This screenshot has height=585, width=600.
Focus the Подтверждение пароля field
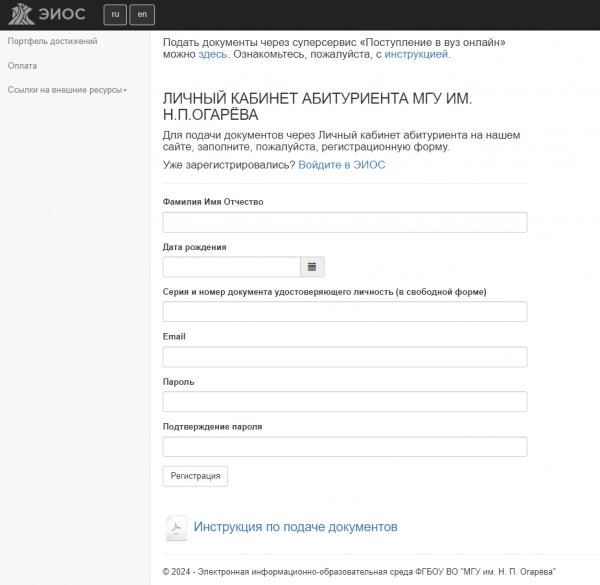coord(345,446)
